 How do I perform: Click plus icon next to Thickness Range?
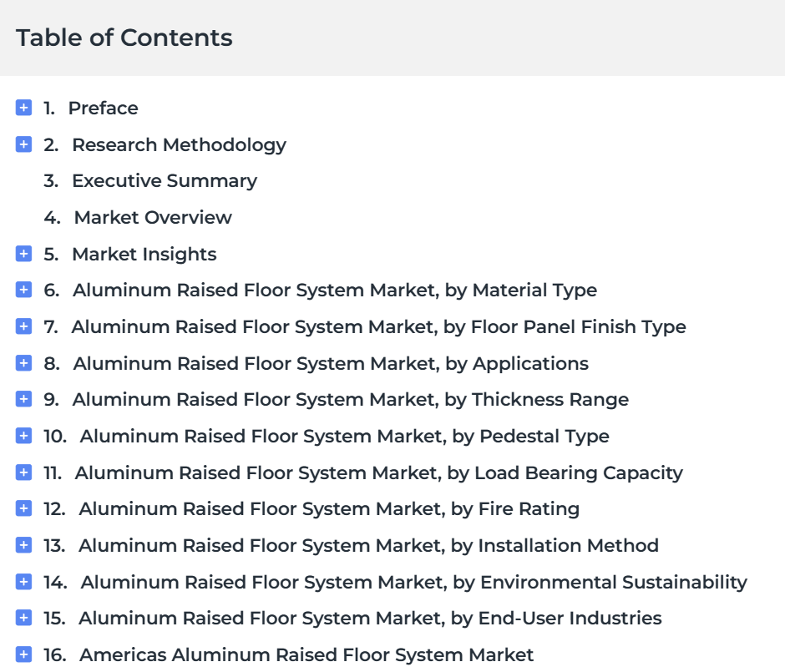(23, 399)
